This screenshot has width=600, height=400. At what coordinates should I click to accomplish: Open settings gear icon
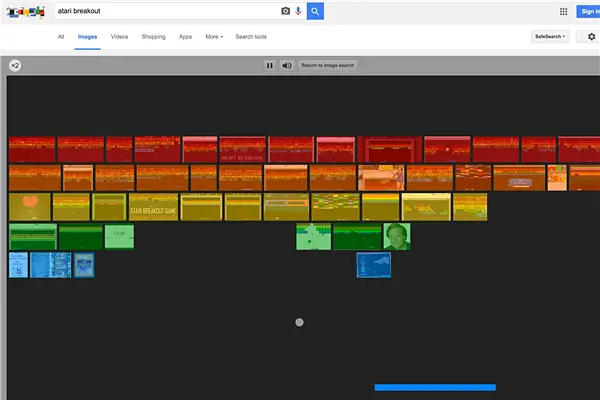pos(592,37)
